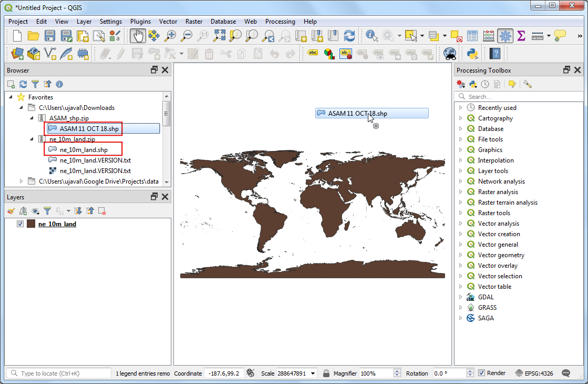588x384 pixels.
Task: Select ne_10m_land.shp in the Browser
Action: pos(84,150)
